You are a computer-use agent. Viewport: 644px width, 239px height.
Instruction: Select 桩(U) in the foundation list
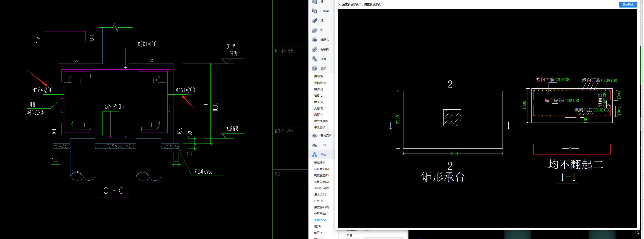(x=317, y=226)
